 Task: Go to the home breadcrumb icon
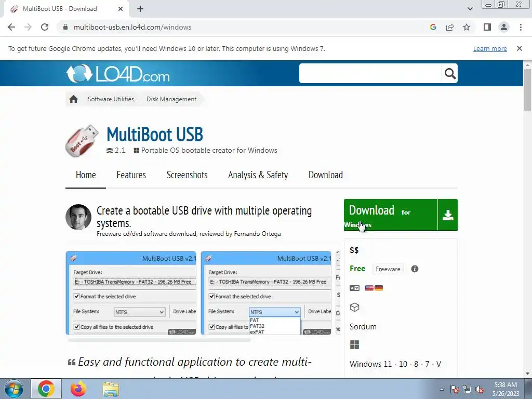pyautogui.click(x=73, y=99)
